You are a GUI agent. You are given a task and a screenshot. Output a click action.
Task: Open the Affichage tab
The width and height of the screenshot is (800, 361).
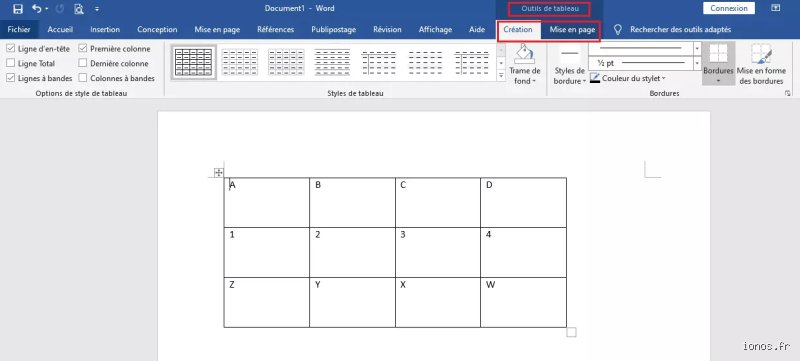coord(435,30)
